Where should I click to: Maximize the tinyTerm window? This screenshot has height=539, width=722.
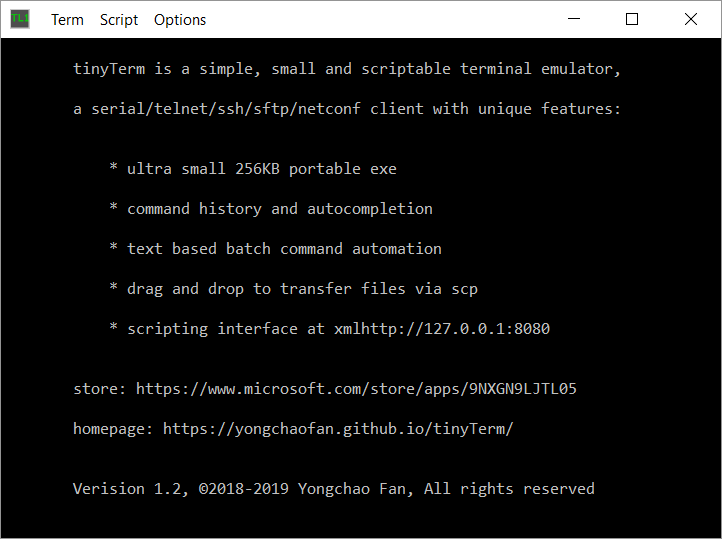tap(632, 19)
